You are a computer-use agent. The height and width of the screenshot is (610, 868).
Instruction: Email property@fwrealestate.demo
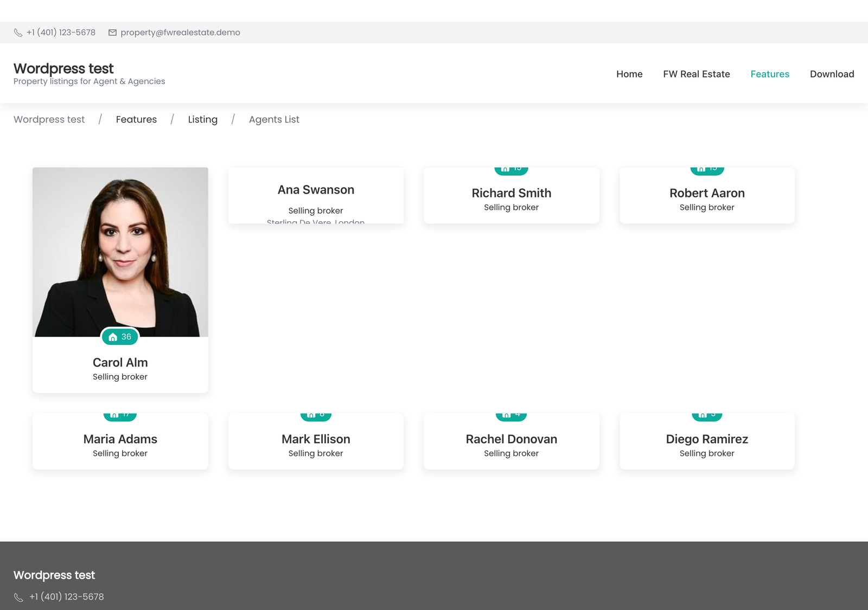[x=180, y=33]
